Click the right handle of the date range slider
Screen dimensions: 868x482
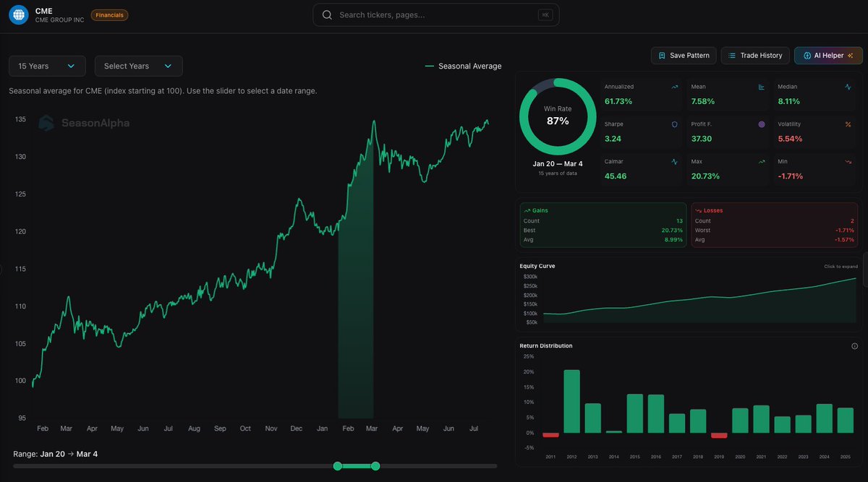click(375, 466)
